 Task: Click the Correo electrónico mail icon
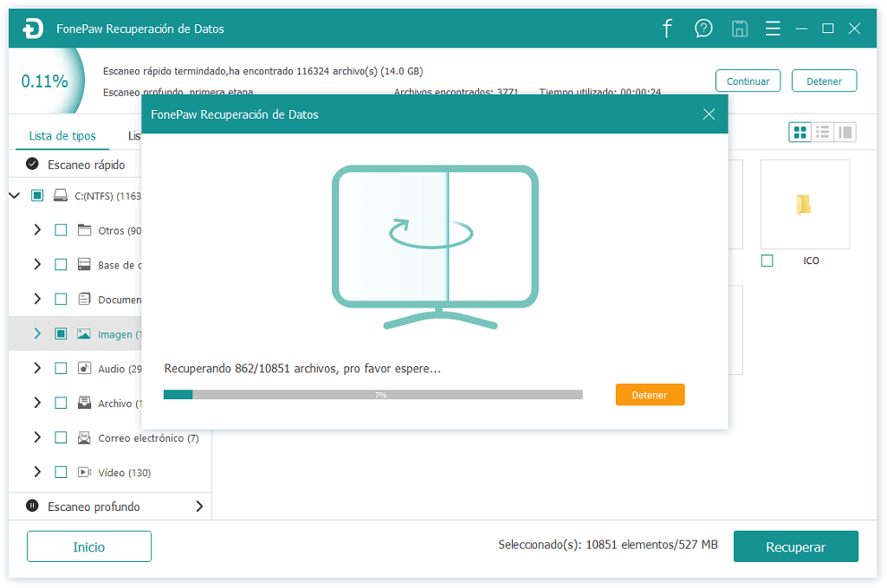coord(84,437)
